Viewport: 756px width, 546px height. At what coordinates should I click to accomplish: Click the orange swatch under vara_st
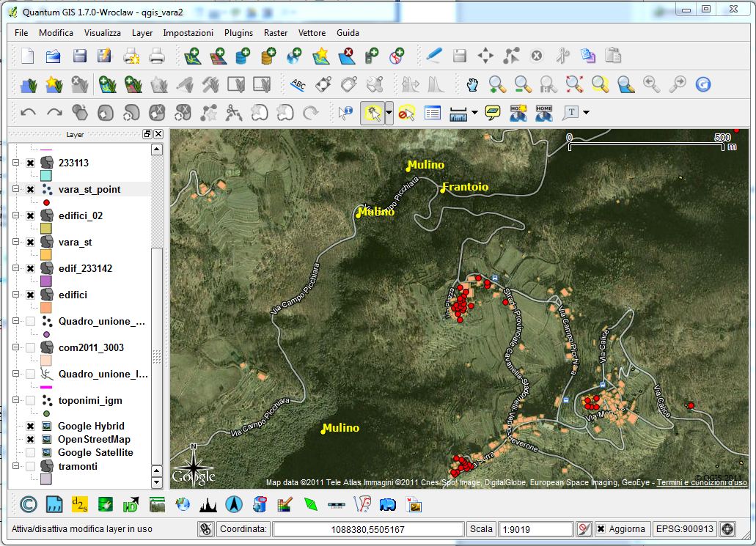pyautogui.click(x=46, y=255)
